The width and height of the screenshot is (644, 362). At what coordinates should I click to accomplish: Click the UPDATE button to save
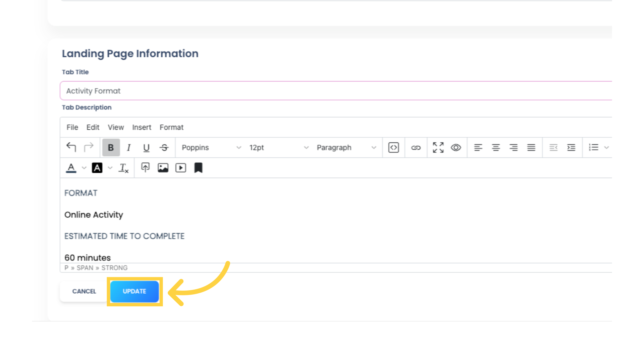[x=135, y=291]
